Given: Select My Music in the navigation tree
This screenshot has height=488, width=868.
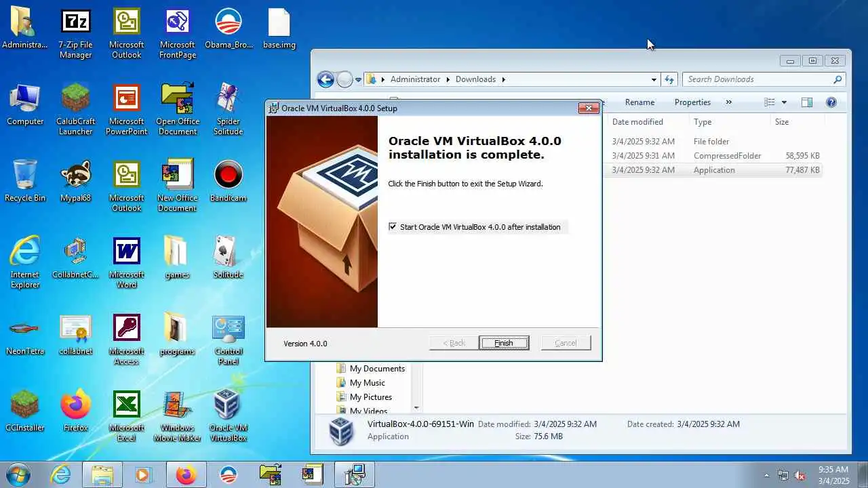Looking at the screenshot, I should [368, 383].
